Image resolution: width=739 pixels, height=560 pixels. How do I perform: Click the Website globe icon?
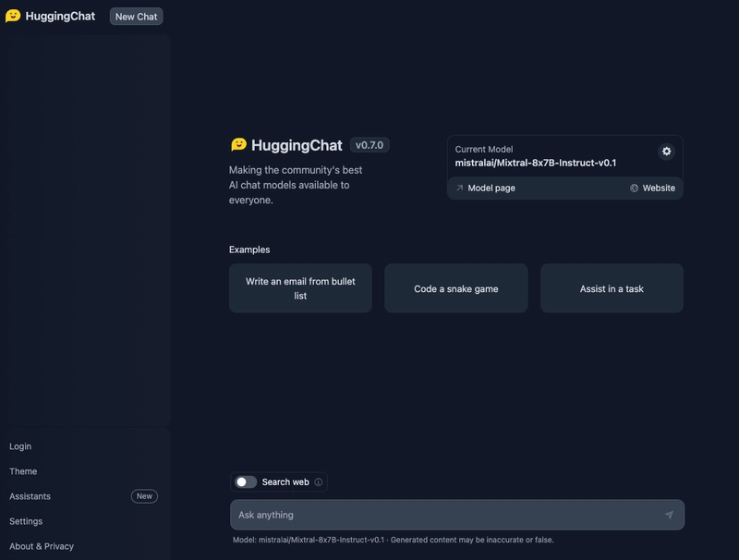pos(633,188)
